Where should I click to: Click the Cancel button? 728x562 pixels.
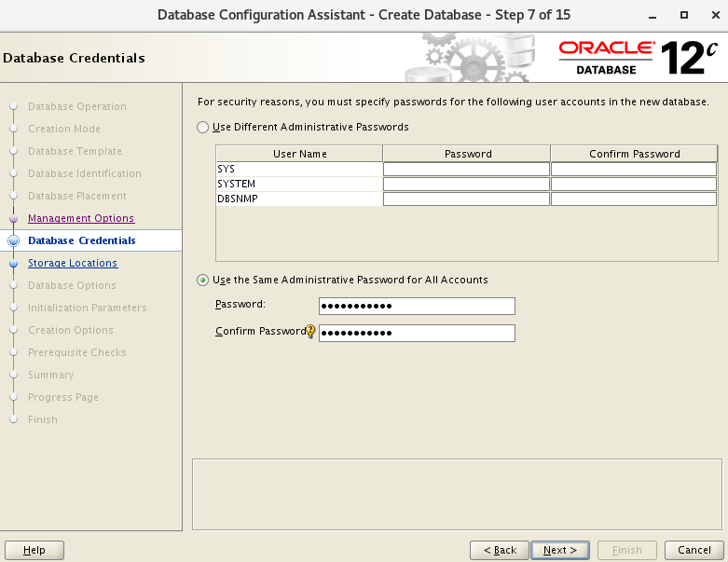(694, 550)
